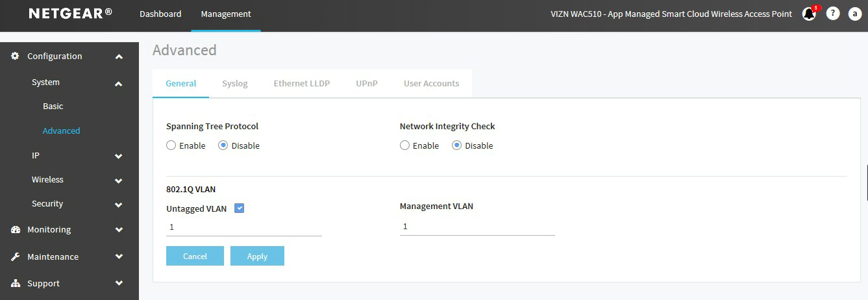Switch to the Syslog tab
The image size is (868, 300).
234,84
